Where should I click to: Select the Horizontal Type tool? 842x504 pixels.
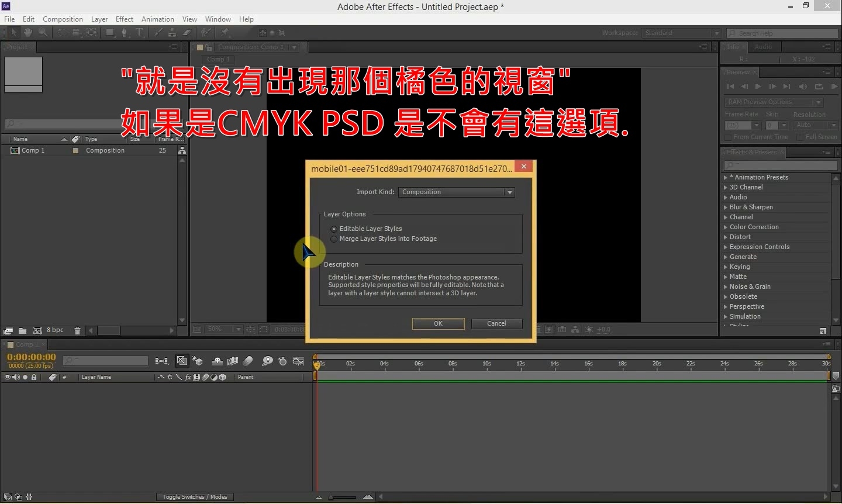tap(139, 33)
